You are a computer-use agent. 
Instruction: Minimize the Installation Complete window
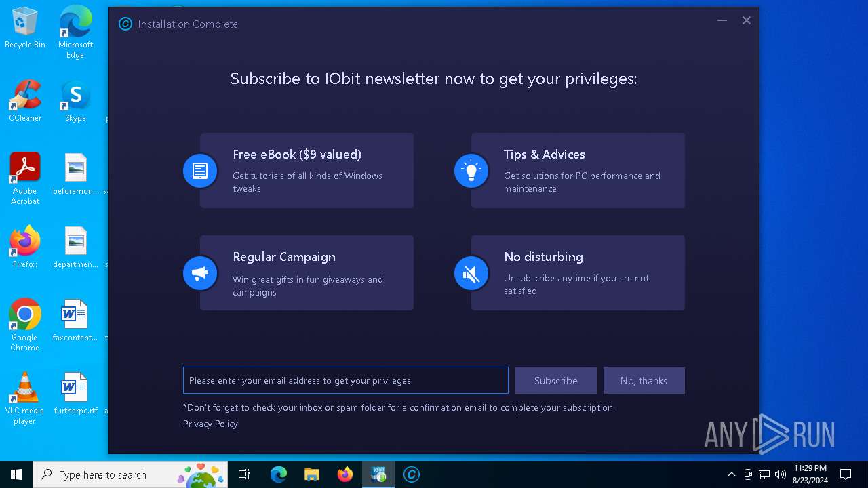pyautogui.click(x=722, y=21)
